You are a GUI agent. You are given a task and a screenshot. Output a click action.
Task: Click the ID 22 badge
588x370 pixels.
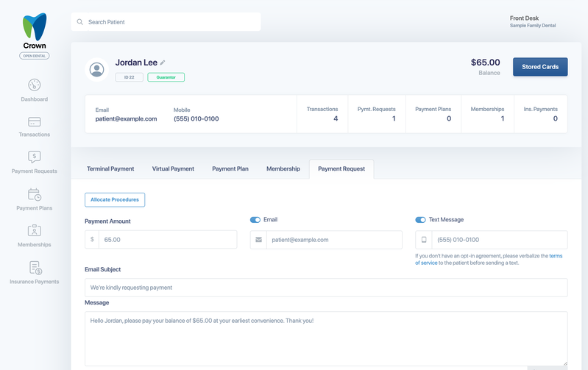(129, 77)
